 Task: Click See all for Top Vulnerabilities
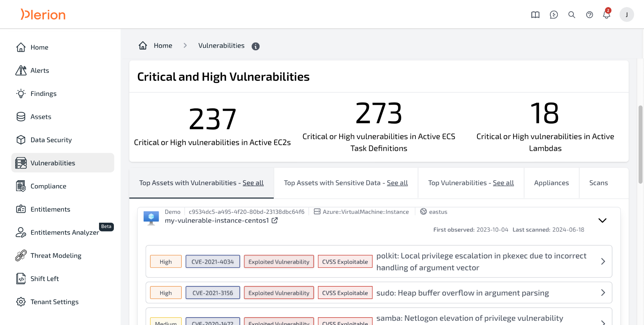tap(503, 183)
